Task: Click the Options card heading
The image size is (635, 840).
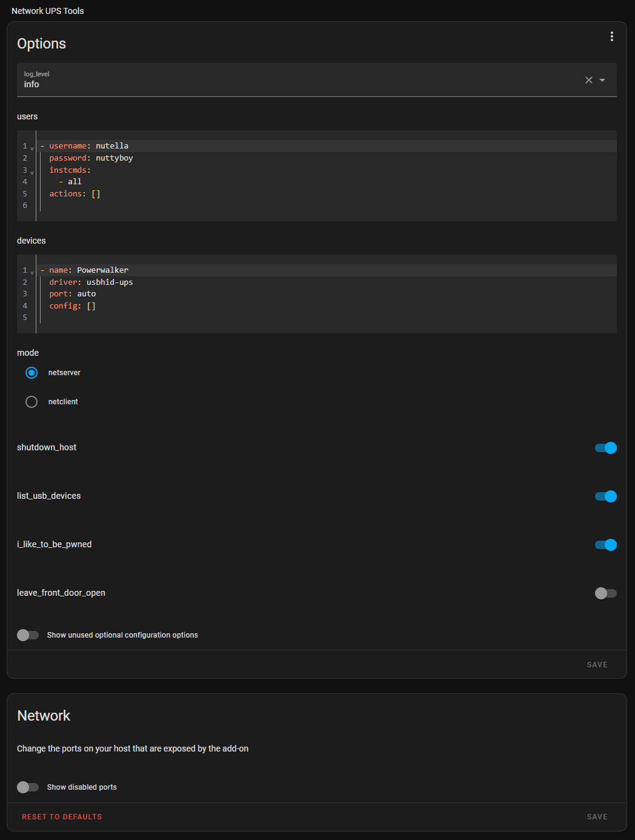Action: pyautogui.click(x=41, y=44)
